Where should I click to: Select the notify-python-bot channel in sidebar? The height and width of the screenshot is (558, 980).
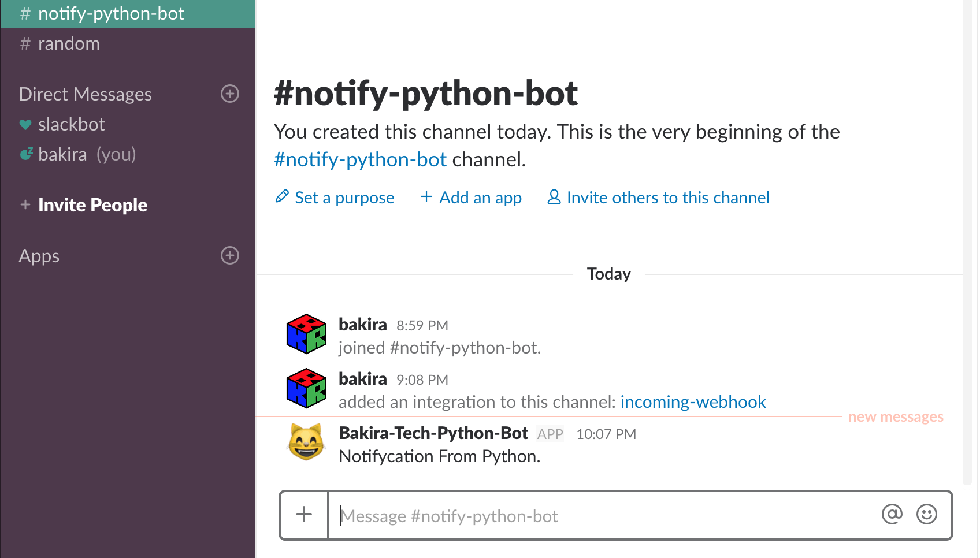click(x=128, y=13)
